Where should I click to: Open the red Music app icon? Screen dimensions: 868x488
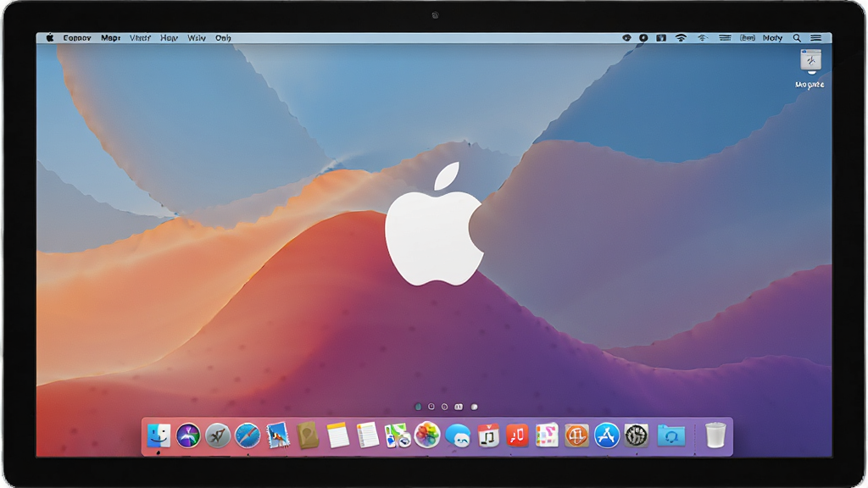517,435
